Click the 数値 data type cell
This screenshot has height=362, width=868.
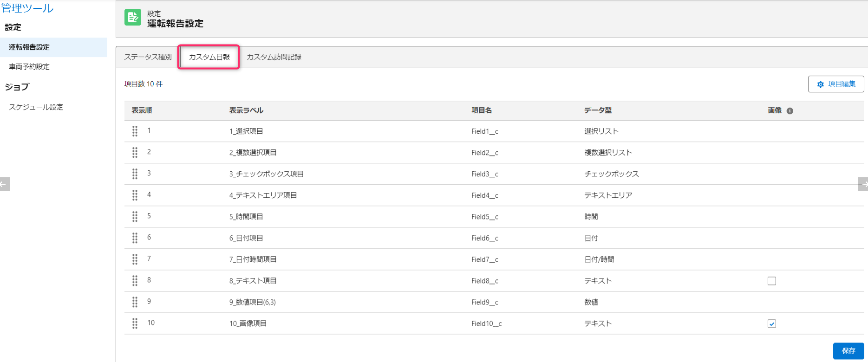[591, 302]
